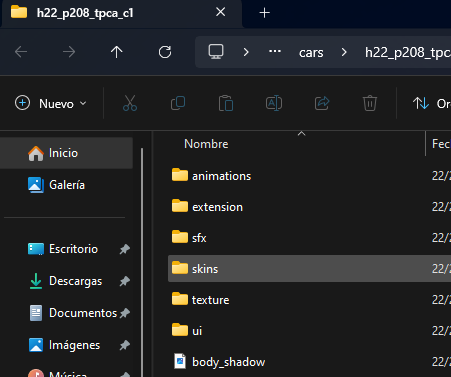The height and width of the screenshot is (377, 451).
Task: Click the h22_p208_tpc breadcrumb segment
Action: tap(408, 53)
